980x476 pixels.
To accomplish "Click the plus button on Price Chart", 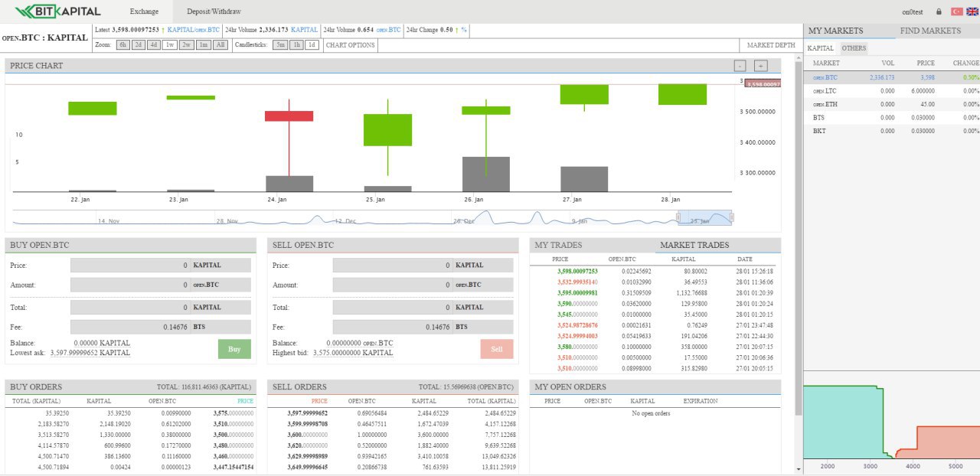I will coord(760,66).
